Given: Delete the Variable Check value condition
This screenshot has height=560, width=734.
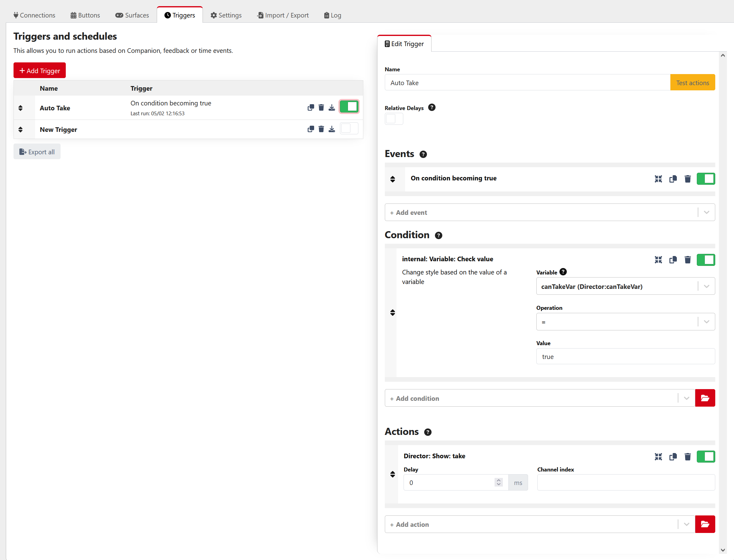Looking at the screenshot, I should (x=687, y=260).
